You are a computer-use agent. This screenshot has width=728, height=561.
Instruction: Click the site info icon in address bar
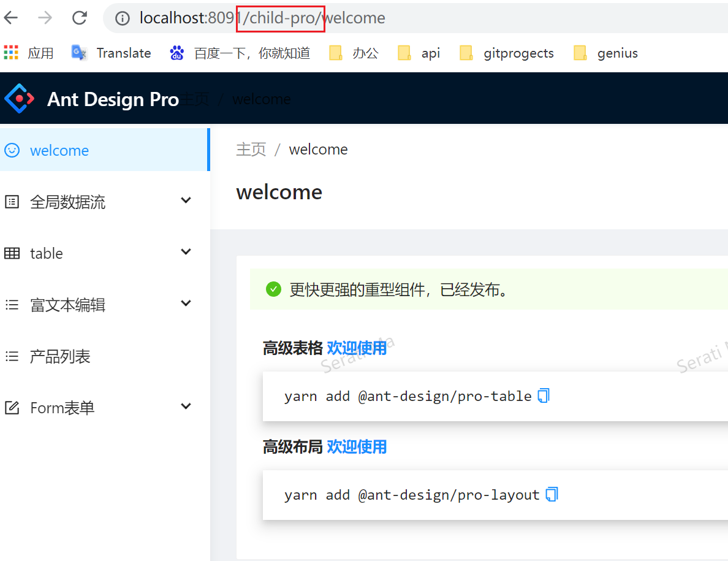coord(123,18)
